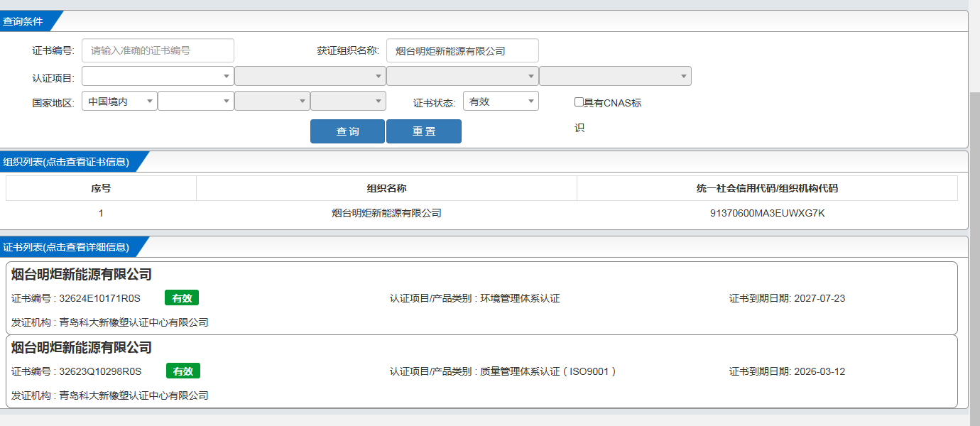Open the 中国境内 country dropdown
The width and height of the screenshot is (980, 426).
(119, 102)
